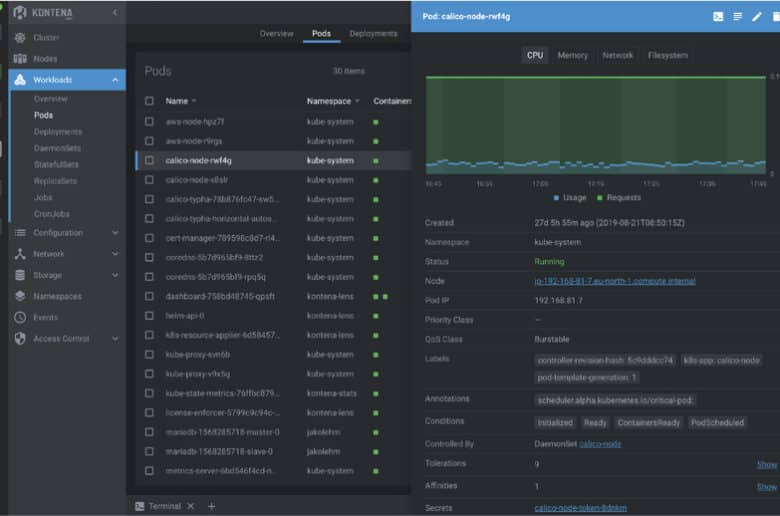Open CronJobs in sidebar

tap(52, 213)
